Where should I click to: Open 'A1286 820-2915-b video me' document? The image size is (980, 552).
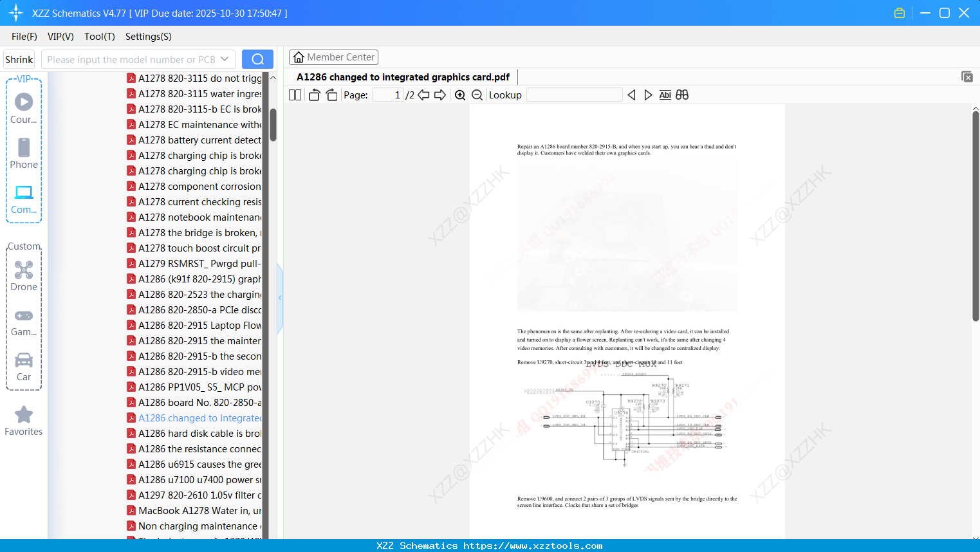(x=199, y=372)
